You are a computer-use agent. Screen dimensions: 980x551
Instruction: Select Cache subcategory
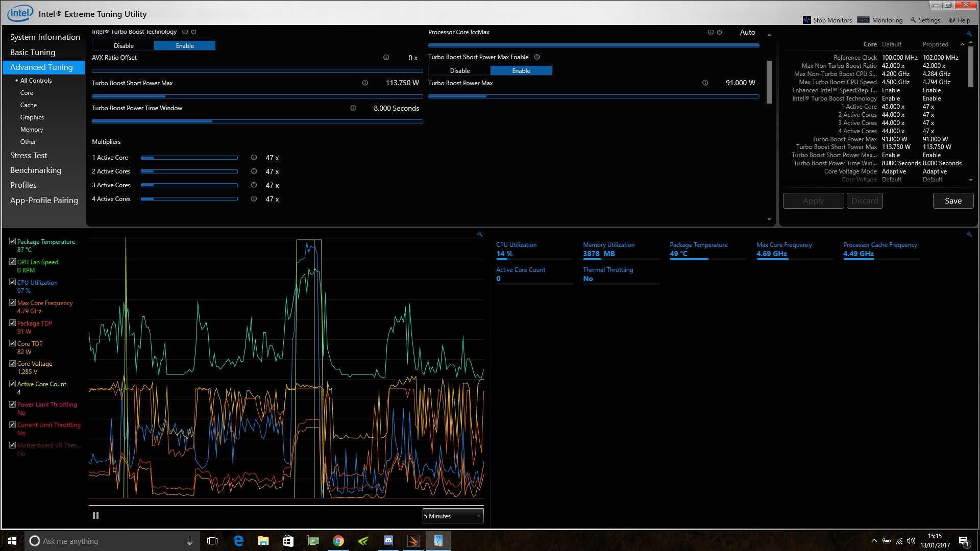pyautogui.click(x=29, y=105)
